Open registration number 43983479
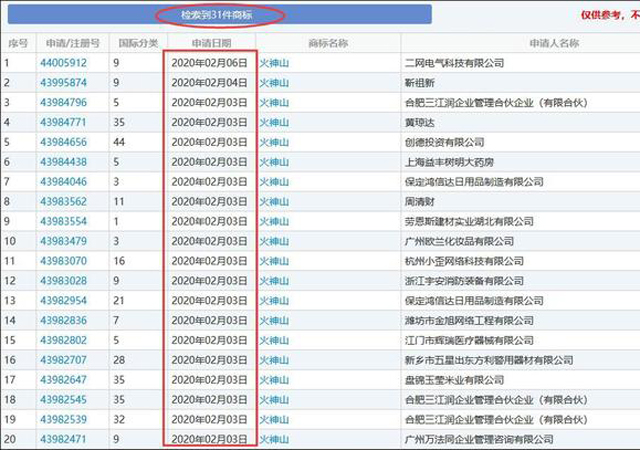The height and width of the screenshot is (450, 640). 63,241
